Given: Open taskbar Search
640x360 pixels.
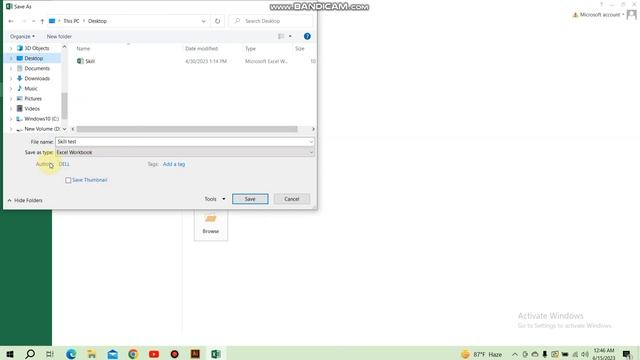Looking at the screenshot, I should 30,354.
